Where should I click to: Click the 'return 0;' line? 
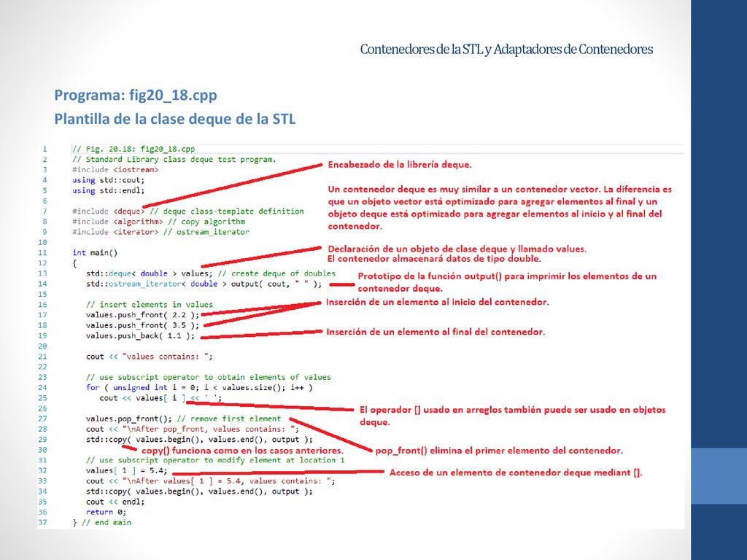(106, 512)
